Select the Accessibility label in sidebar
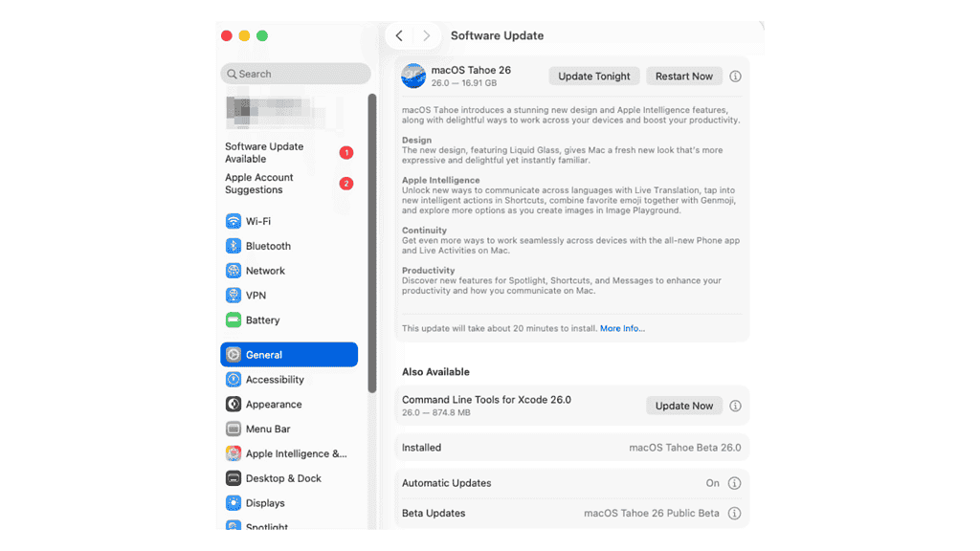980x551 pixels. click(x=275, y=379)
